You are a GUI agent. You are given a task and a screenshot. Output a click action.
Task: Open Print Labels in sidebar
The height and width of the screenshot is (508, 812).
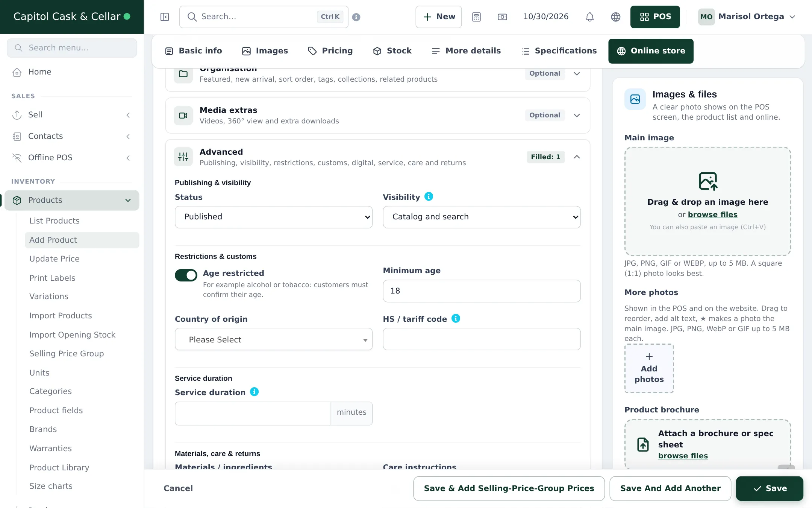point(52,278)
